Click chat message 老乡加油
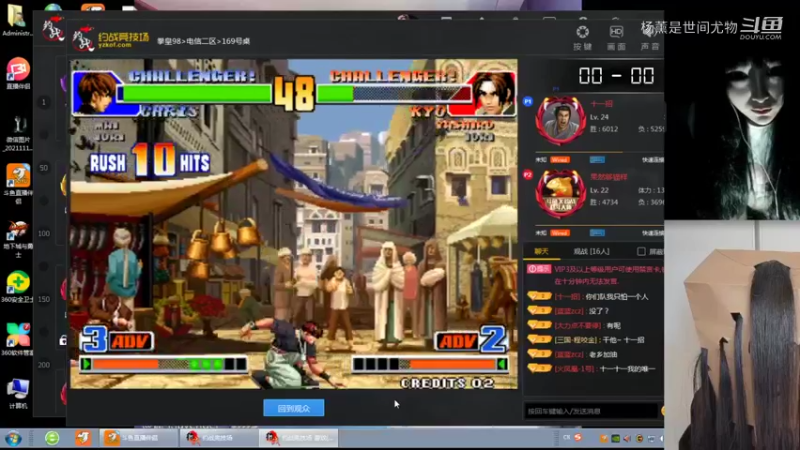Viewport: 800px width, 450px height. click(603, 354)
